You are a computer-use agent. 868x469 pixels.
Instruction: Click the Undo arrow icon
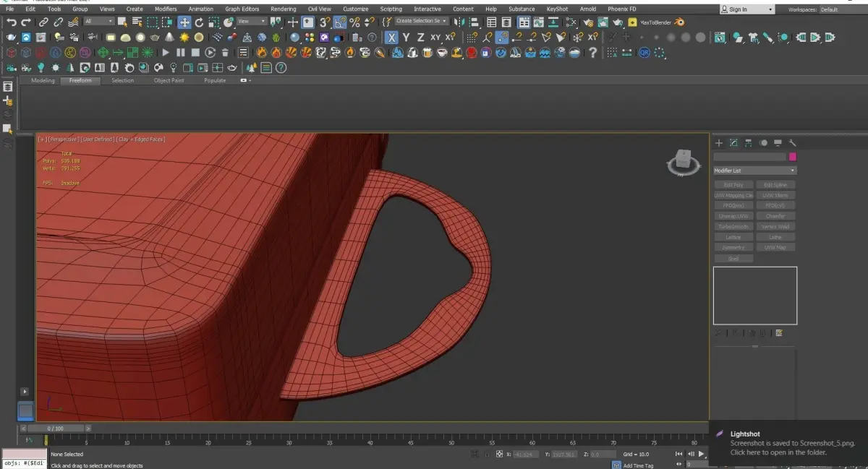point(12,22)
